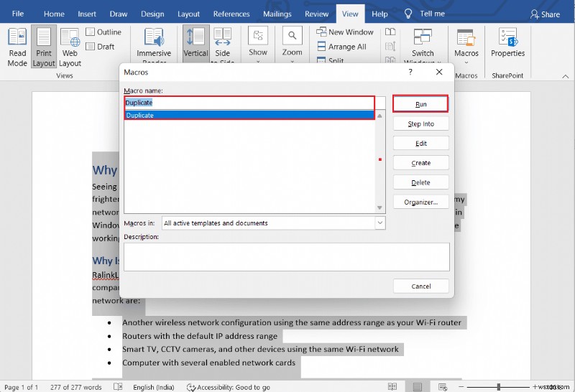This screenshot has height=392, width=575.
Task: Click the 277 of 277 words count
Action: [x=76, y=387]
